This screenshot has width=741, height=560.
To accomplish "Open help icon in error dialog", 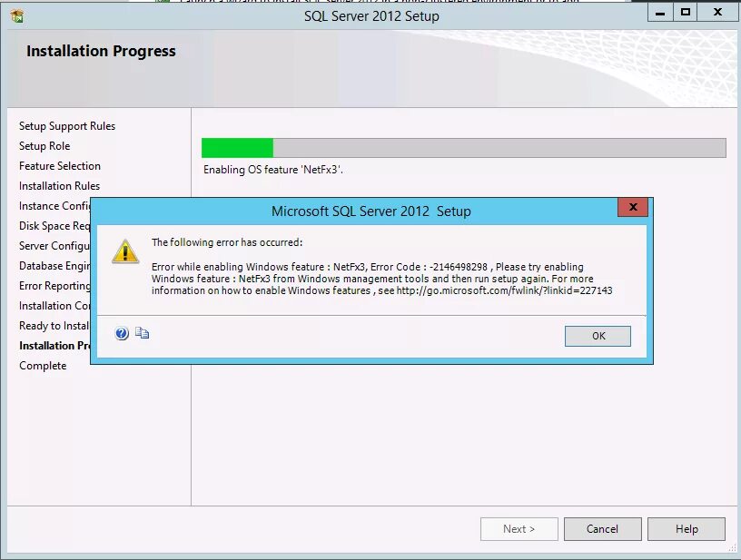I will point(122,333).
